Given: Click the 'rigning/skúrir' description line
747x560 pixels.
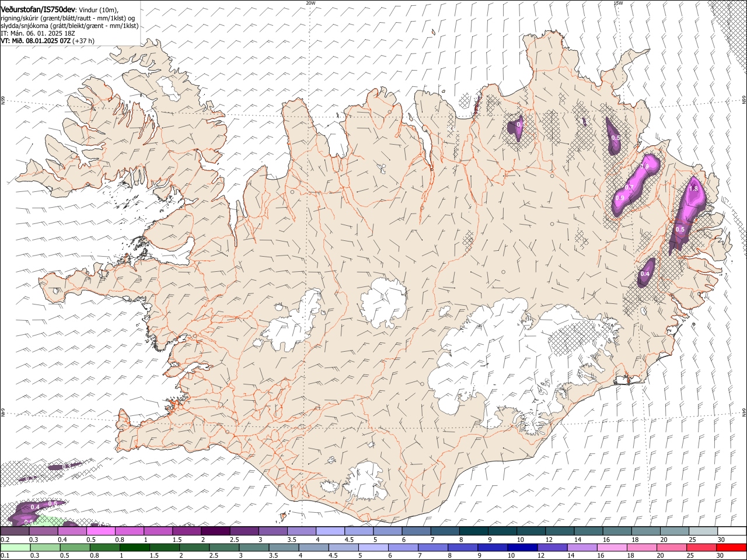Looking at the screenshot, I should click(x=69, y=18).
